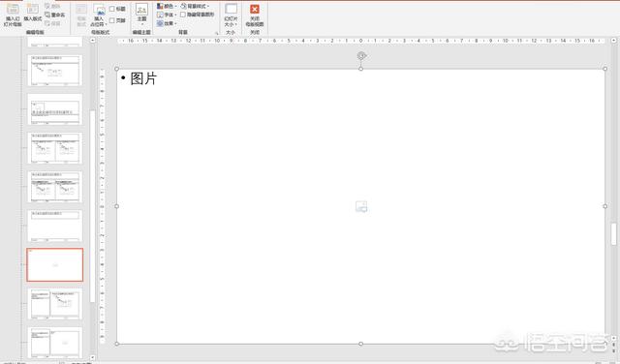
Task: Open the Fonts (字体) dropdown
Action: coord(167,15)
